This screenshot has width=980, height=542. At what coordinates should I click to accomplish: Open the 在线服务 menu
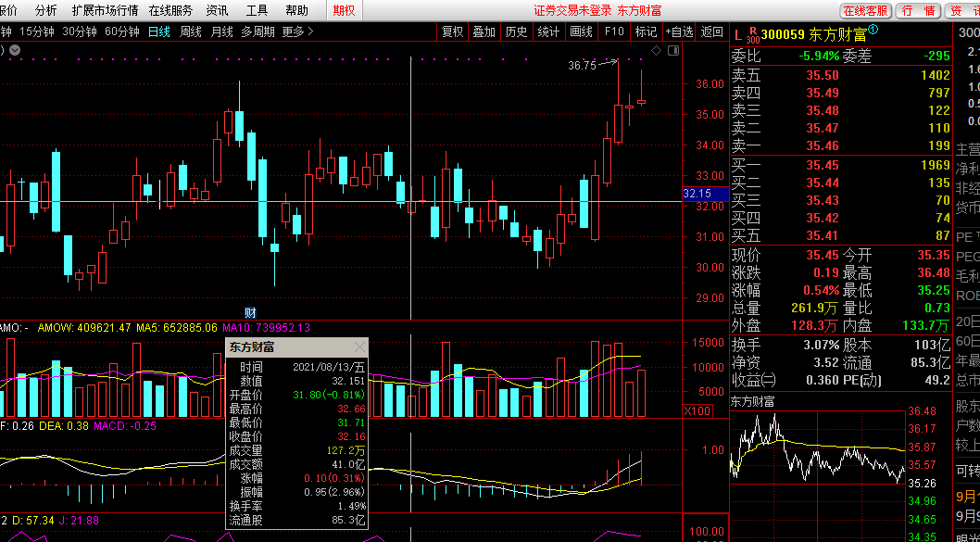point(170,10)
